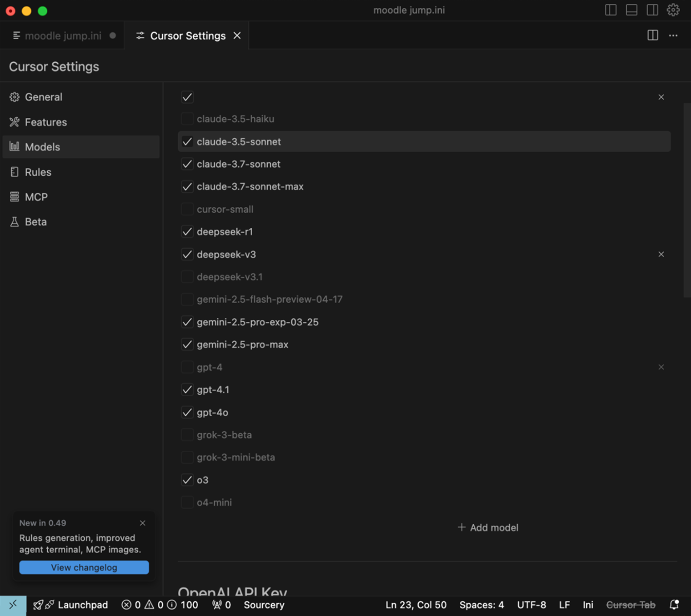Viewport: 691px width, 616px height.
Task: Toggle secondary sidebar layout icon
Action: (x=652, y=10)
